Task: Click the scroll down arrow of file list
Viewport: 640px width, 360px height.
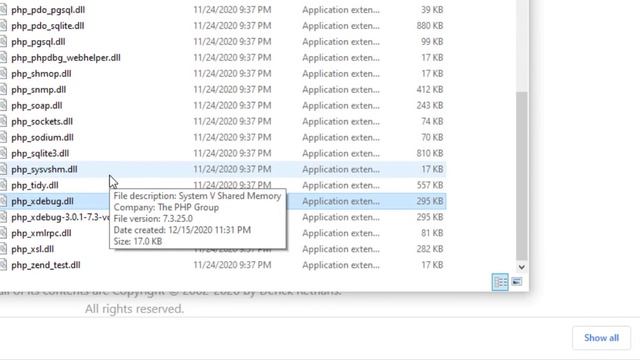Action: tap(522, 267)
